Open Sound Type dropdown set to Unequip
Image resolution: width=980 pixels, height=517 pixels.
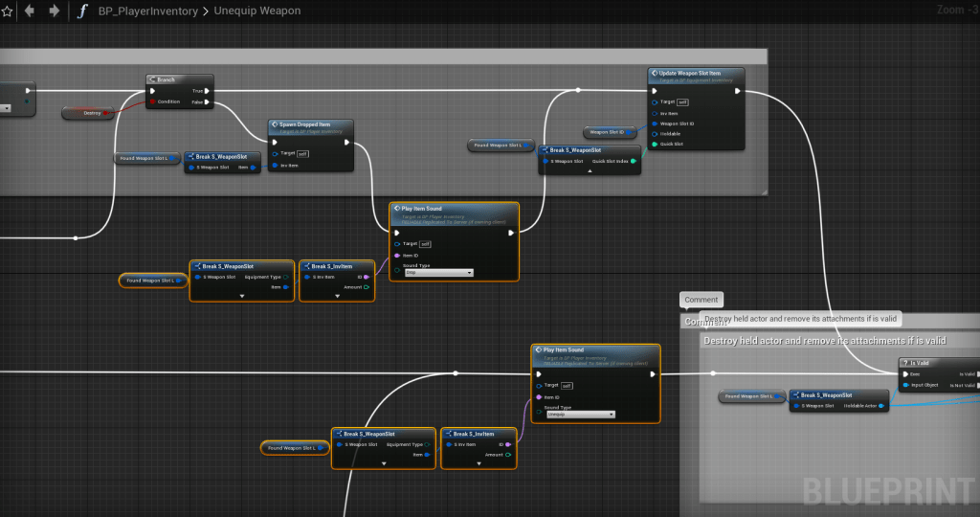coord(580,415)
